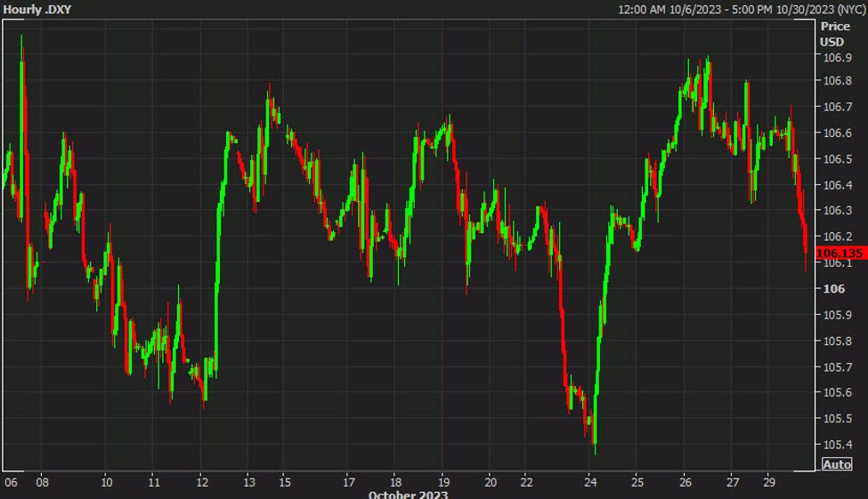This screenshot has width=868, height=499.
Task: Click the 105.8 price axis value
Action: point(837,341)
